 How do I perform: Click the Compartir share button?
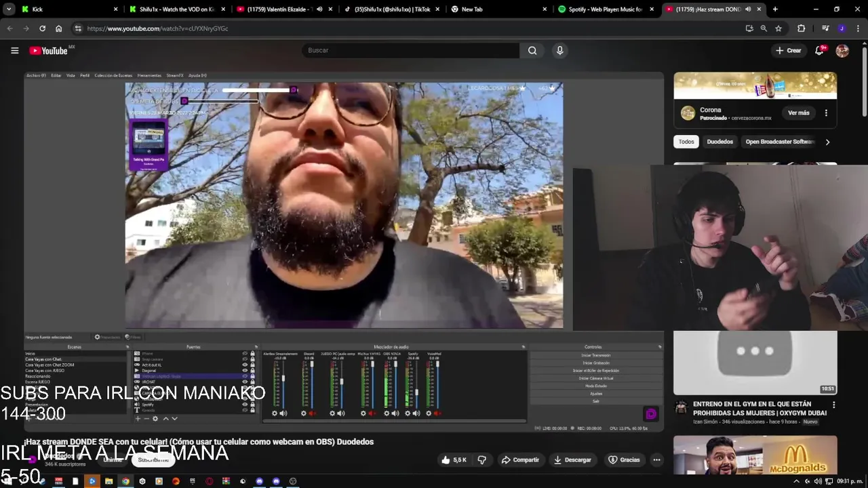point(520,460)
